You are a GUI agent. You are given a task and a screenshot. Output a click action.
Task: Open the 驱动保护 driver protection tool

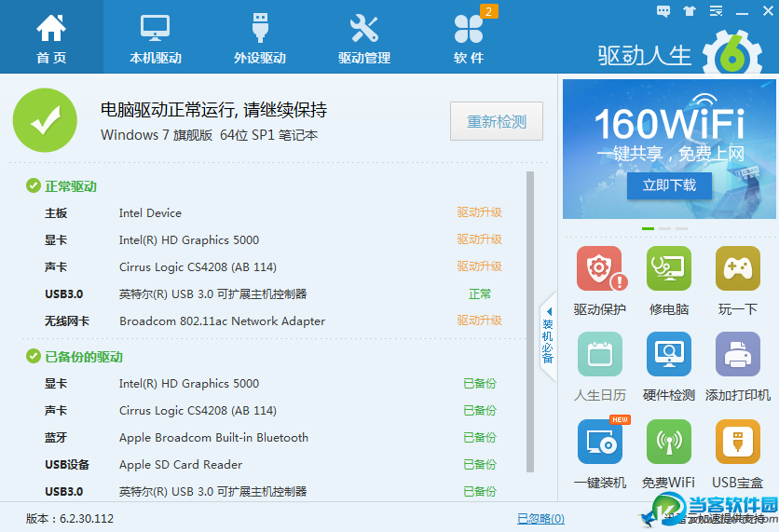(x=599, y=269)
